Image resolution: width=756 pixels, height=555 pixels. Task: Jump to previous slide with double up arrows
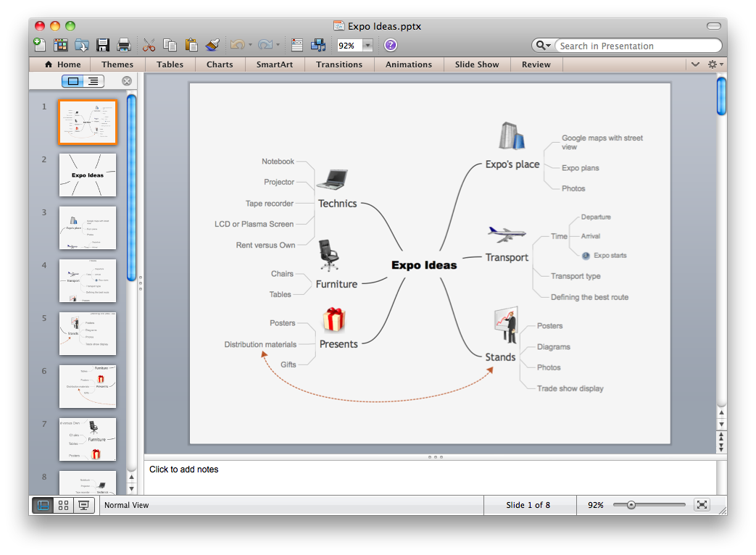(721, 435)
